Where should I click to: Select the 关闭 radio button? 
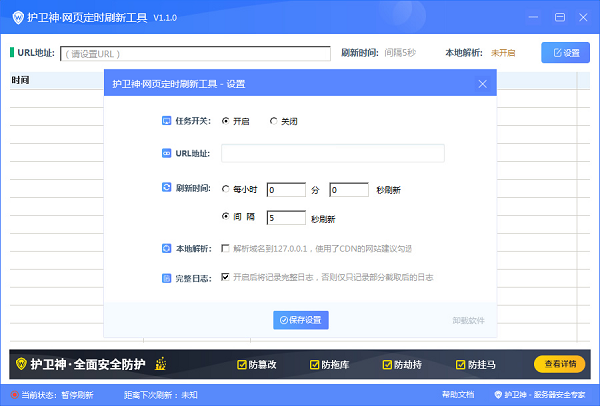[273, 121]
